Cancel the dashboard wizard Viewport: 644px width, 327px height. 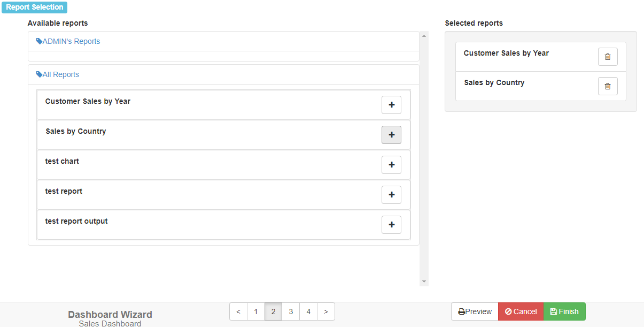tap(521, 311)
